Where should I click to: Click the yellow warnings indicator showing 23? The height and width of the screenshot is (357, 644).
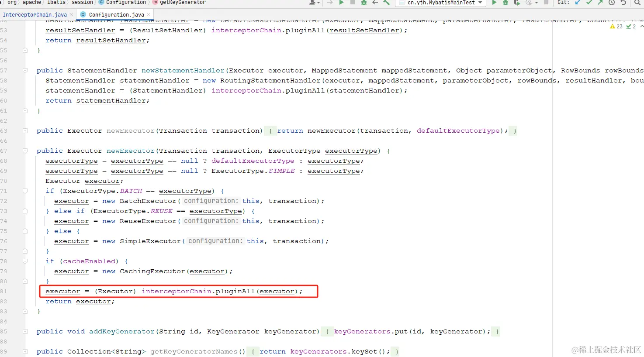(x=616, y=27)
